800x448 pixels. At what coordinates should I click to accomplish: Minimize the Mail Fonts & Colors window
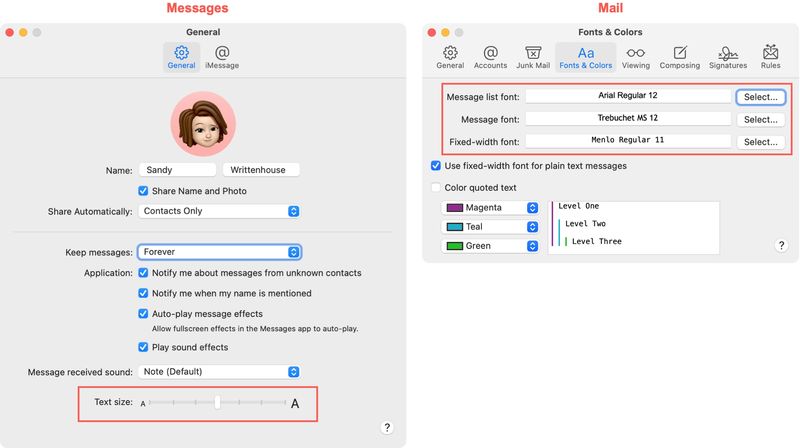click(445, 32)
